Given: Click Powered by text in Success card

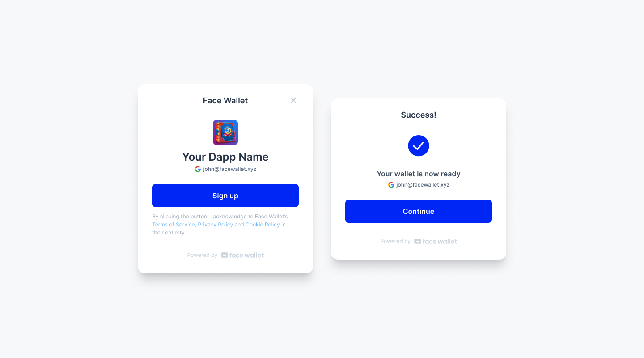Looking at the screenshot, I should pos(395,241).
